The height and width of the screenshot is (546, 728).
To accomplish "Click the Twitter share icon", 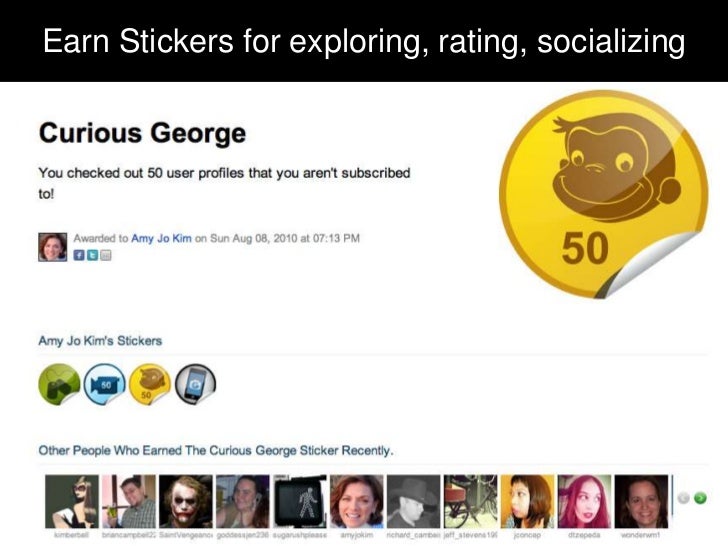I will tap(92, 255).
